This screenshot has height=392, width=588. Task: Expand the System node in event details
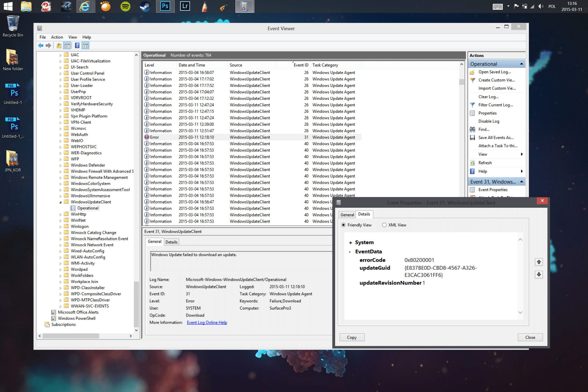350,243
